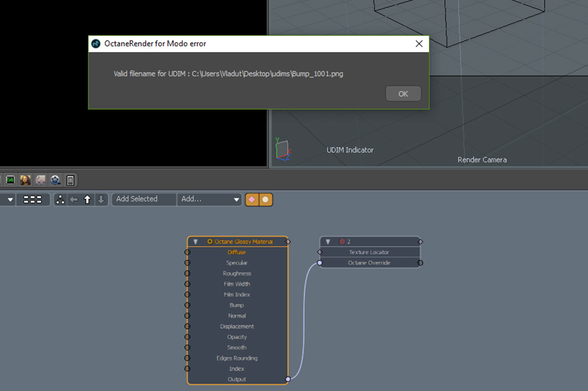The image size is (588, 391).
Task: Select the Normal row in the material node
Action: pos(237,316)
